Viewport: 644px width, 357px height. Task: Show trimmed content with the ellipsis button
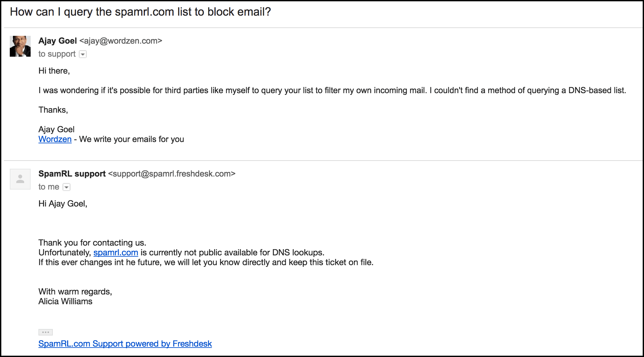click(46, 332)
